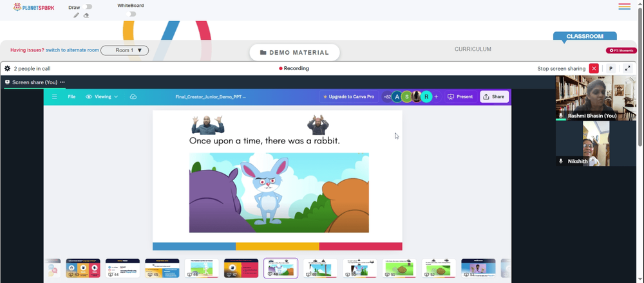Select slide thumbnail 52
644x283 pixels.
pyautogui.click(x=439, y=268)
